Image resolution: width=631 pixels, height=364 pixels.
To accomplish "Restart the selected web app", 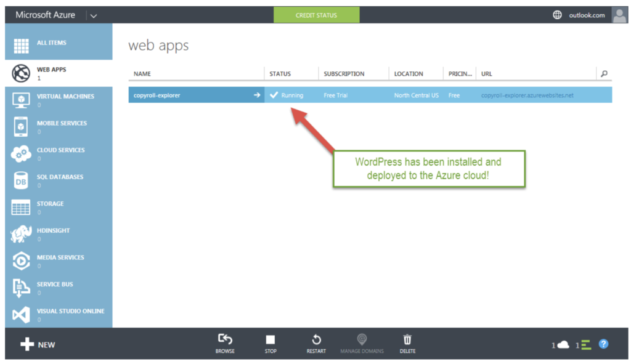I will [316, 344].
